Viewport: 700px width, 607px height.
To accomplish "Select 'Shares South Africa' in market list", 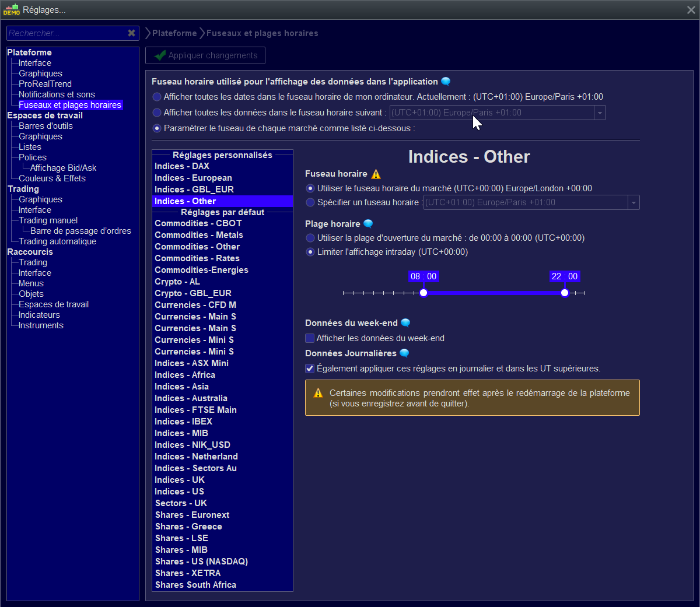I will 222,585.
